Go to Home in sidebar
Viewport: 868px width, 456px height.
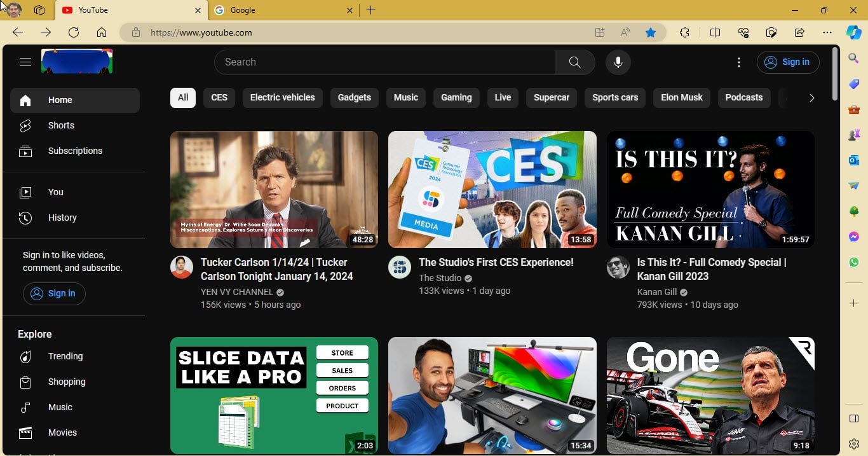(x=75, y=100)
